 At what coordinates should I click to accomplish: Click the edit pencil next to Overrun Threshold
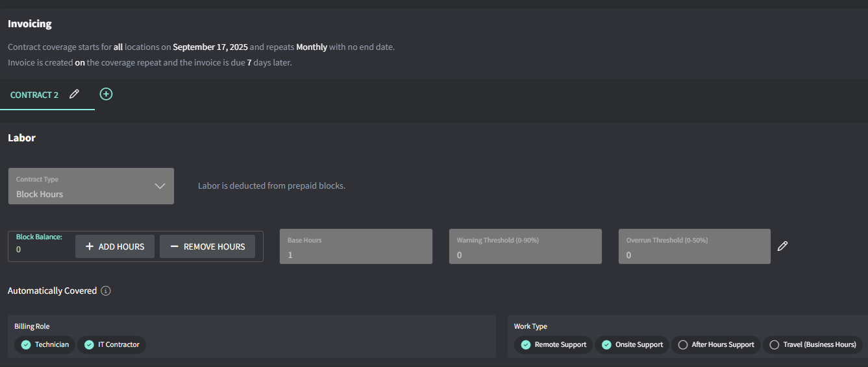(x=782, y=246)
